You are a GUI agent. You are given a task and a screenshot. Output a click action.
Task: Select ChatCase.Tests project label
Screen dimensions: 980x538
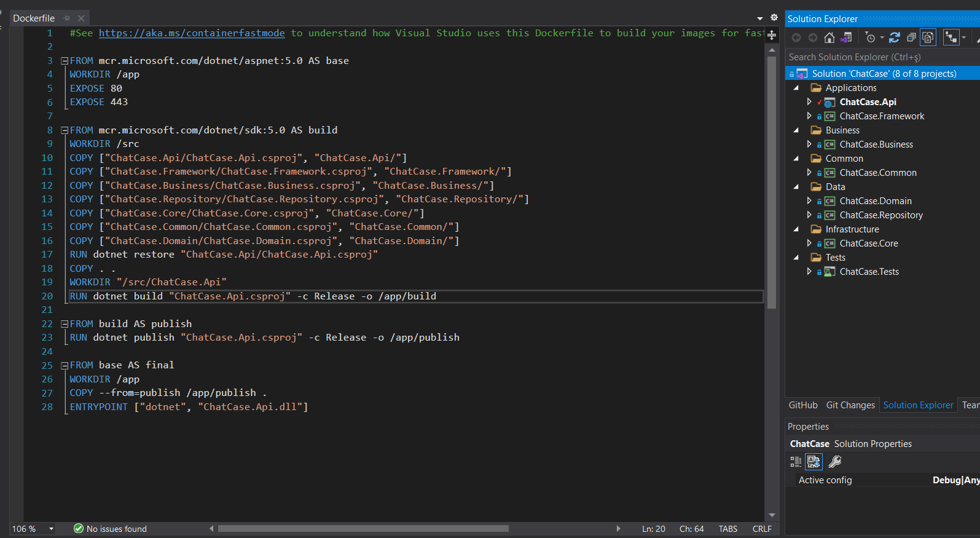(869, 272)
